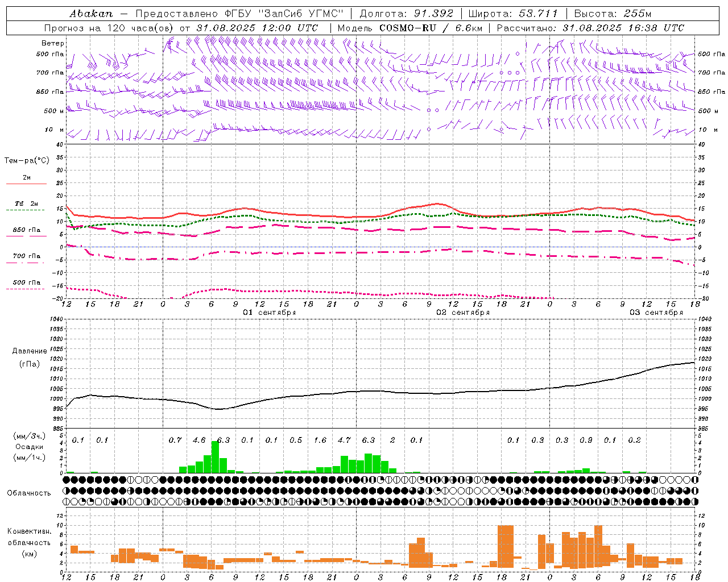Image resolution: width=728 pixels, height=582 pixels.
Task: Click the "0.7" precipitation value
Action: [175, 440]
